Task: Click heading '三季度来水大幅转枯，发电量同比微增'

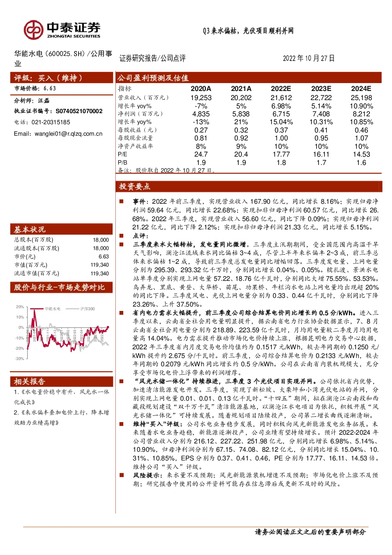Action: (190, 244)
